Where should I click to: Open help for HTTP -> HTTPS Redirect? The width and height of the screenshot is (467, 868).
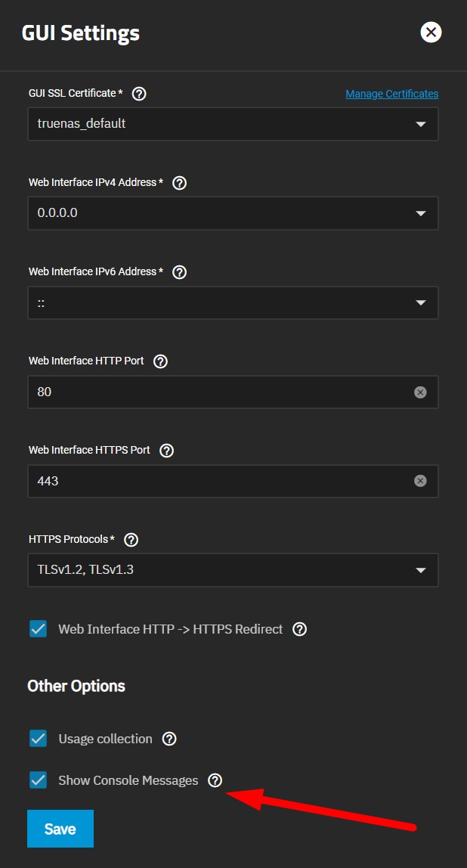coord(299,629)
